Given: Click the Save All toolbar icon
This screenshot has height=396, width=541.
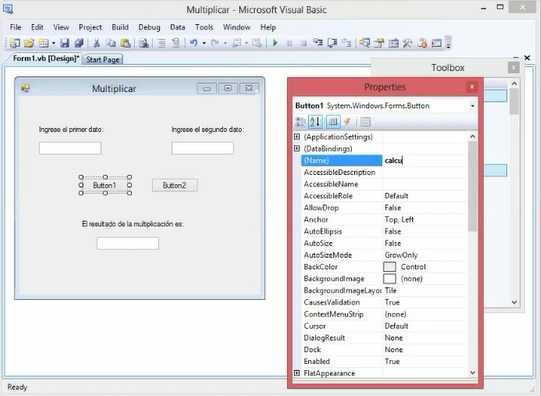Looking at the screenshot, I should click(x=79, y=43).
